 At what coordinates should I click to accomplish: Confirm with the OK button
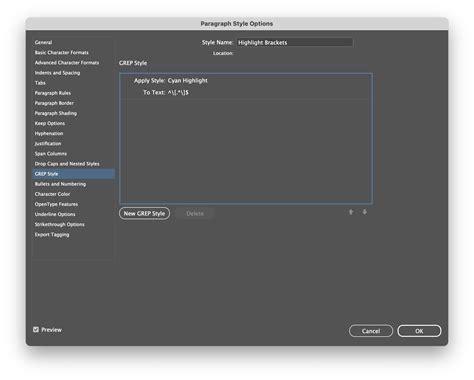419,331
